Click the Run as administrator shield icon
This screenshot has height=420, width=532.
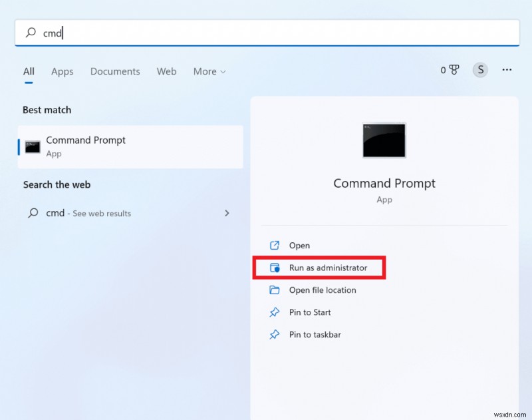[x=275, y=268]
